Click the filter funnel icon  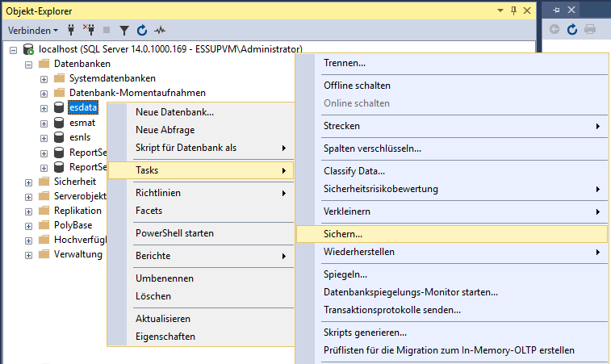(x=124, y=31)
